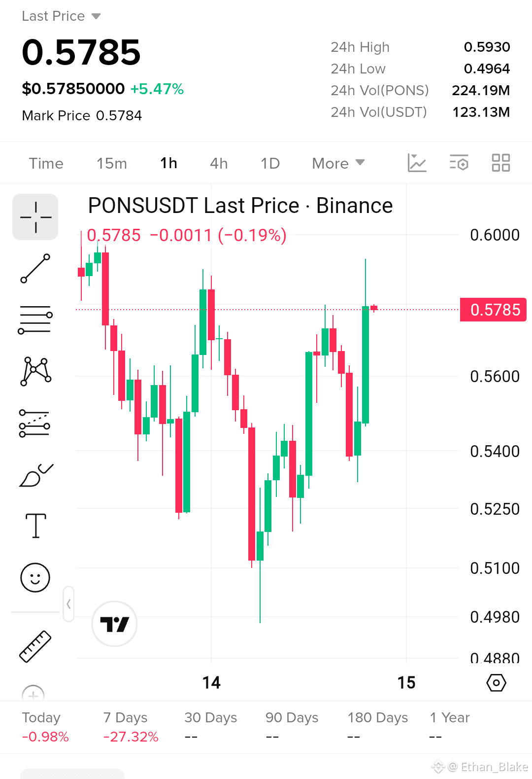Open chart indicators icon
This screenshot has height=779, width=532.
417,163
